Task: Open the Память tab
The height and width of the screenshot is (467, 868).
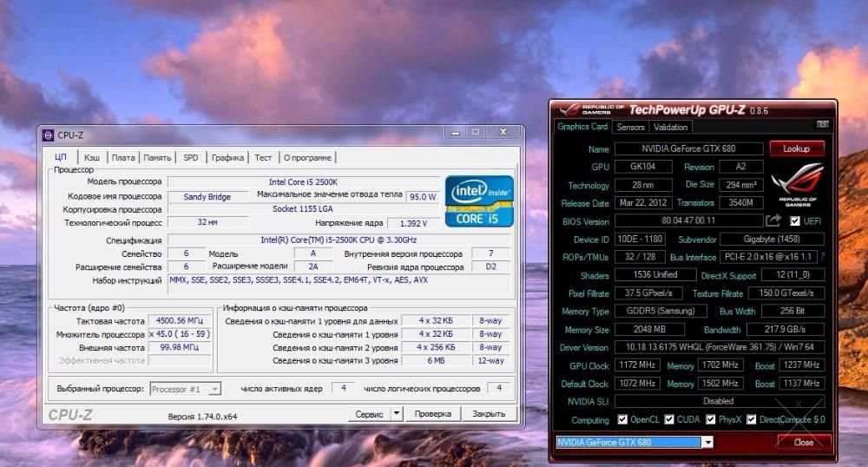Action: pyautogui.click(x=158, y=158)
